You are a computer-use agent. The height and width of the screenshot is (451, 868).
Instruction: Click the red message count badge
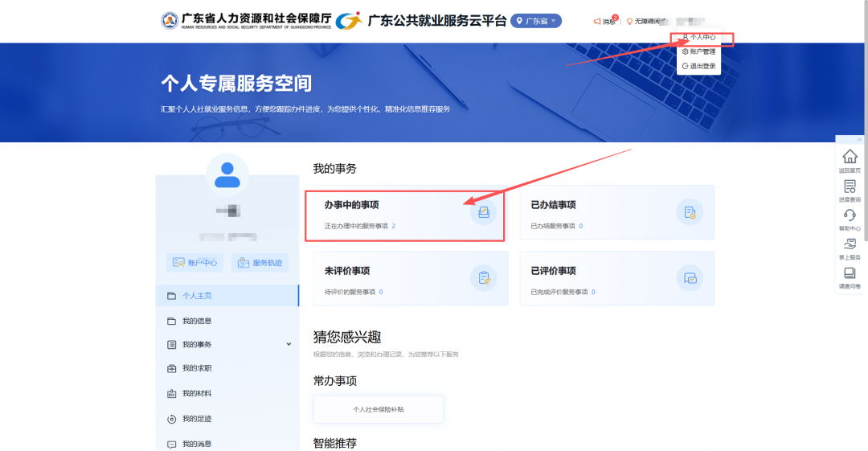[x=615, y=17]
